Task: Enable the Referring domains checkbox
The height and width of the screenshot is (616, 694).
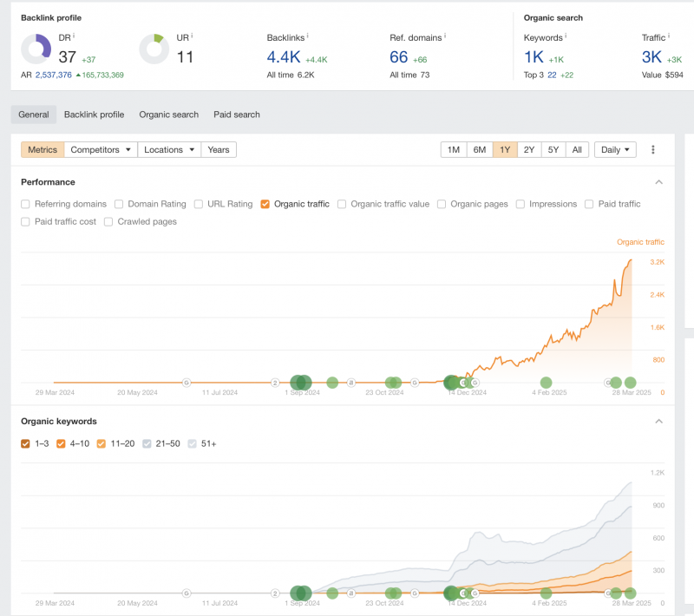Action: point(26,205)
